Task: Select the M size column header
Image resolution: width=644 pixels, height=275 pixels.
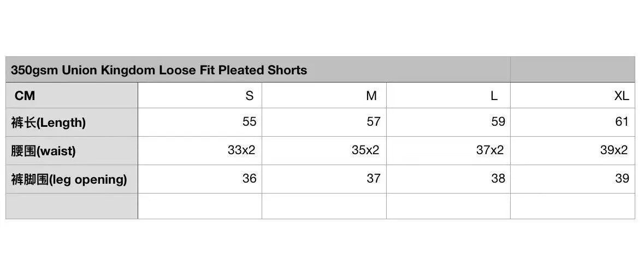Action: [x=371, y=96]
